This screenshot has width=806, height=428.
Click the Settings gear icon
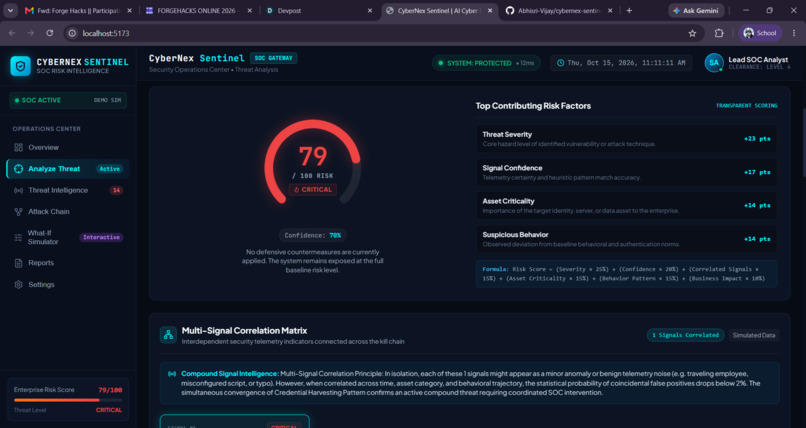point(19,284)
